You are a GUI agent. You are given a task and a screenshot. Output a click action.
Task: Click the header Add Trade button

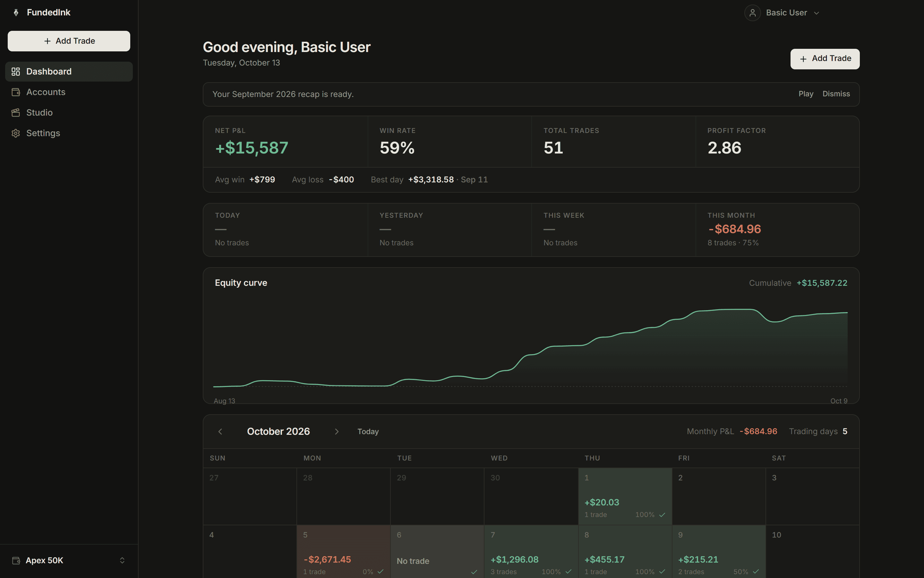[825, 59]
